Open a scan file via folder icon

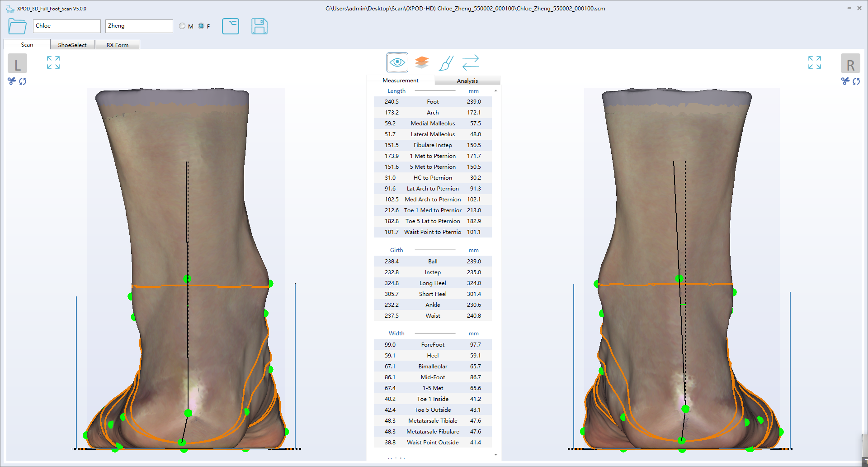tap(17, 26)
